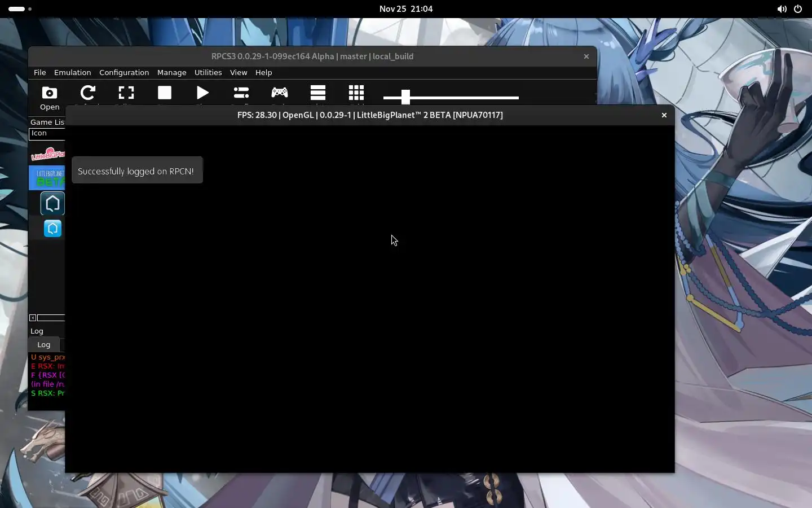The width and height of the screenshot is (812, 508).
Task: Click the Open toolbar icon
Action: tap(50, 97)
